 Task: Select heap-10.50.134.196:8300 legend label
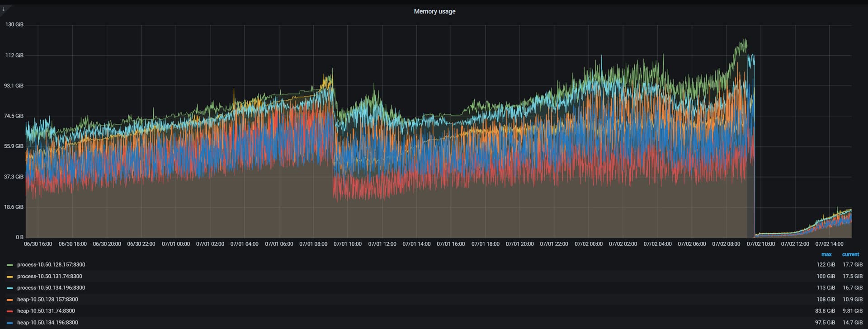click(x=47, y=323)
